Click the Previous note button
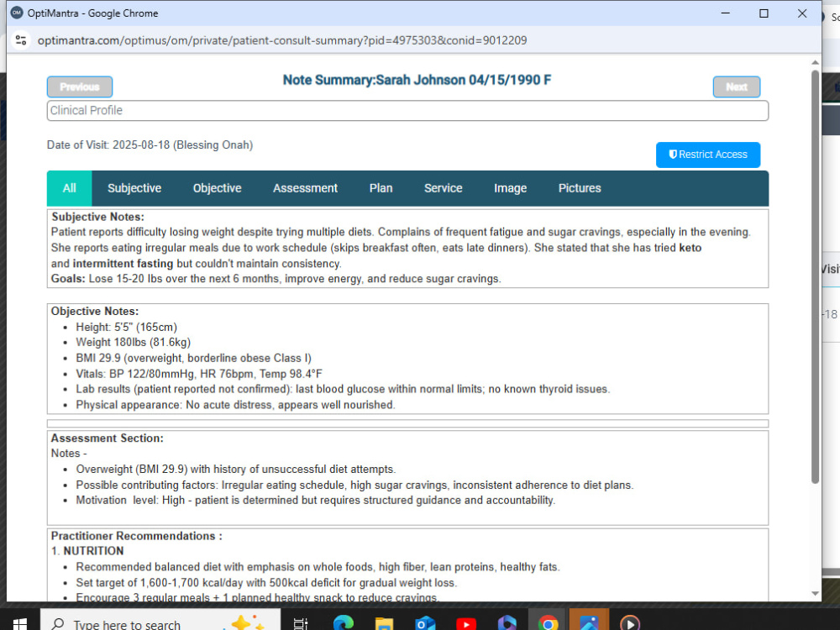Image resolution: width=840 pixels, height=630 pixels. (79, 87)
